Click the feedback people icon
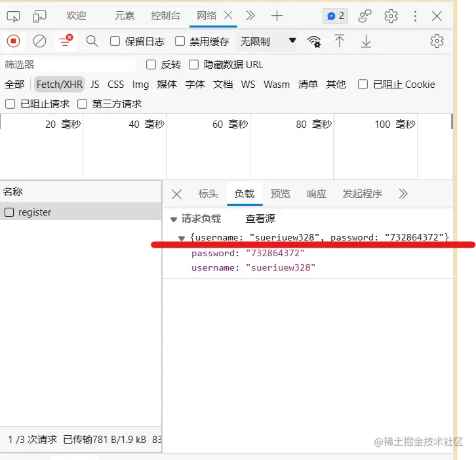This screenshot has height=460, width=476. [365, 16]
